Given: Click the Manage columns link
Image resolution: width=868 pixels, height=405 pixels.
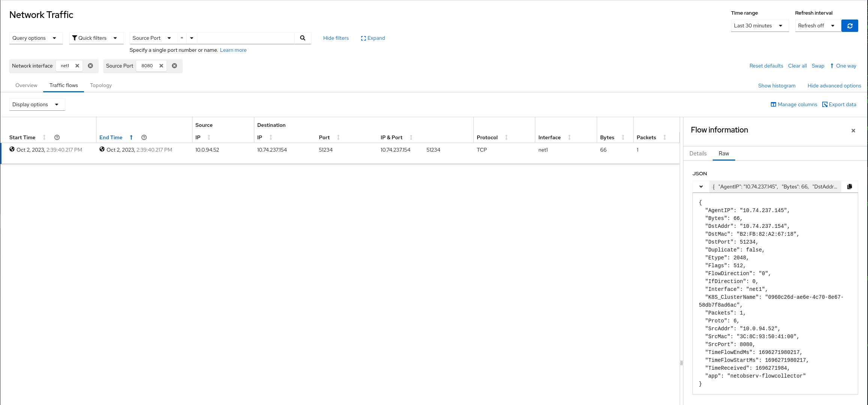Looking at the screenshot, I should pyautogui.click(x=794, y=104).
